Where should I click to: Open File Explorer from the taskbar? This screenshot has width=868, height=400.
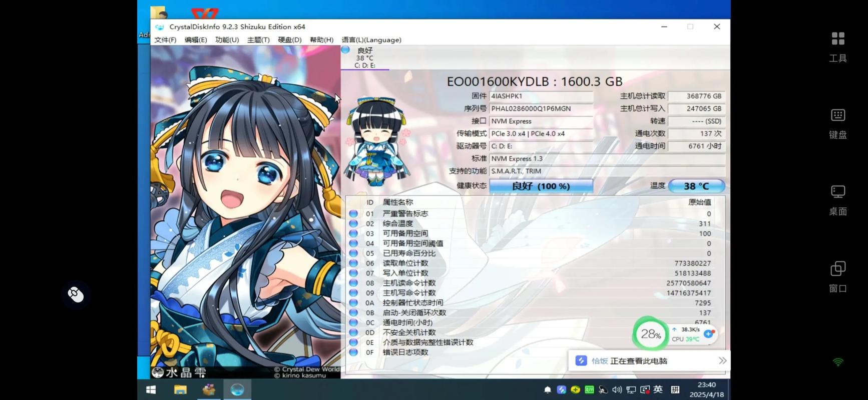pyautogui.click(x=180, y=389)
